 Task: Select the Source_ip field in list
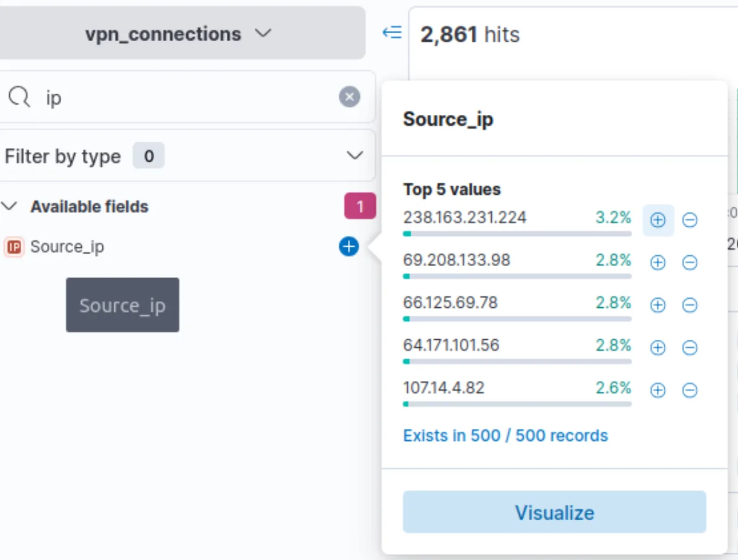tap(67, 247)
